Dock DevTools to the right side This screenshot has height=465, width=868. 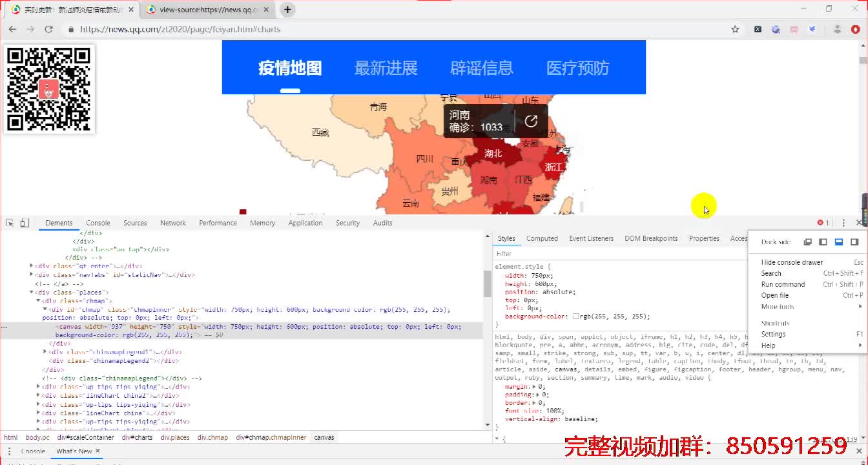click(x=854, y=242)
